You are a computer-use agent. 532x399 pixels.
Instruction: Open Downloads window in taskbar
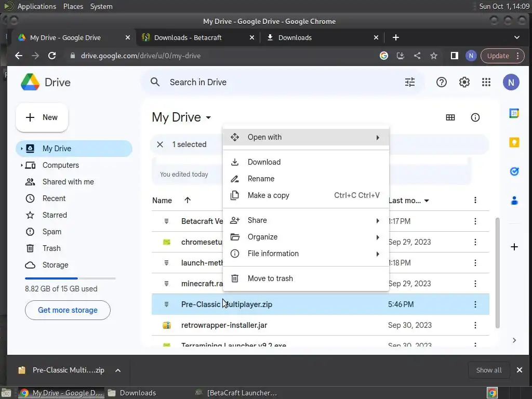click(x=132, y=393)
